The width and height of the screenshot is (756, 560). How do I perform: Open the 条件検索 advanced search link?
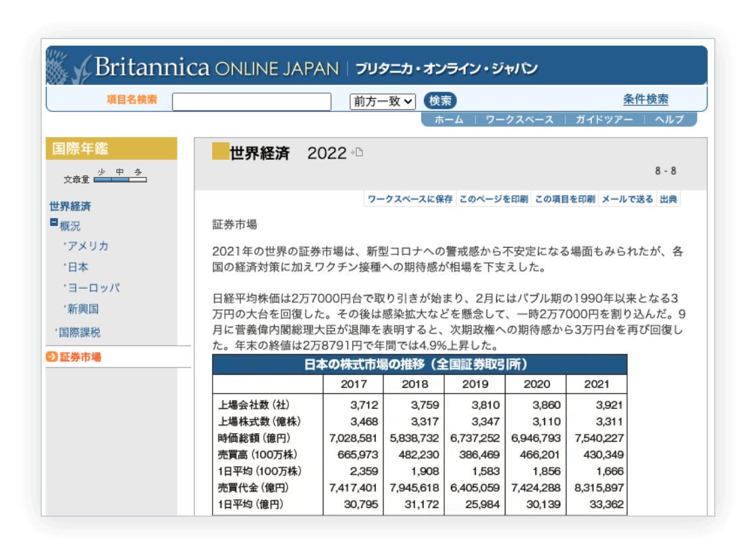[645, 100]
